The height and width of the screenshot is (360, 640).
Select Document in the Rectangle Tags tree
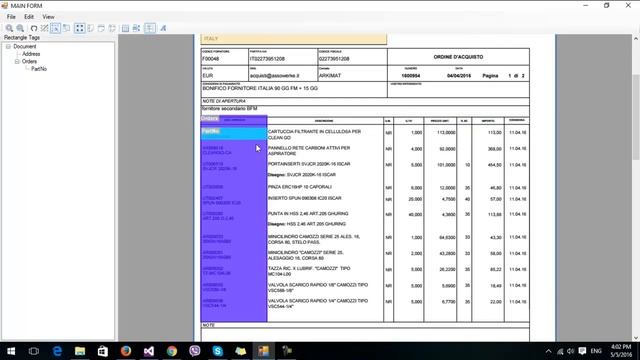[x=24, y=47]
